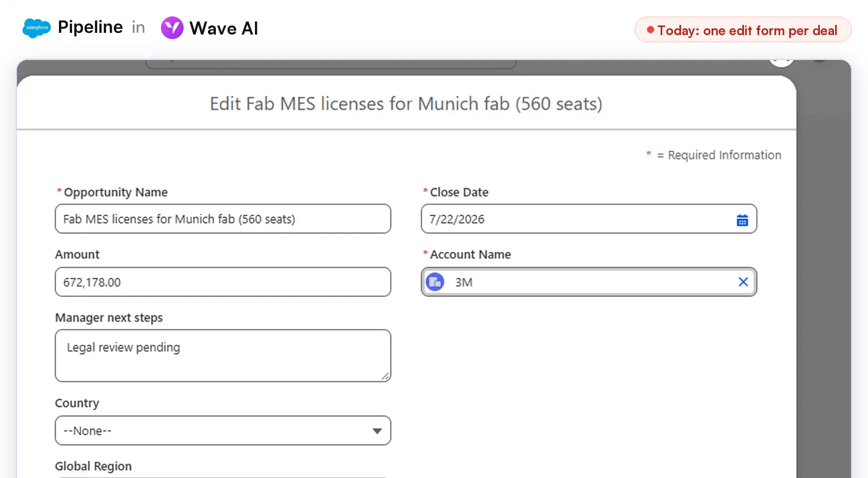Click the Wave AI logo icon
This screenshot has height=478, width=868.
(172, 28)
